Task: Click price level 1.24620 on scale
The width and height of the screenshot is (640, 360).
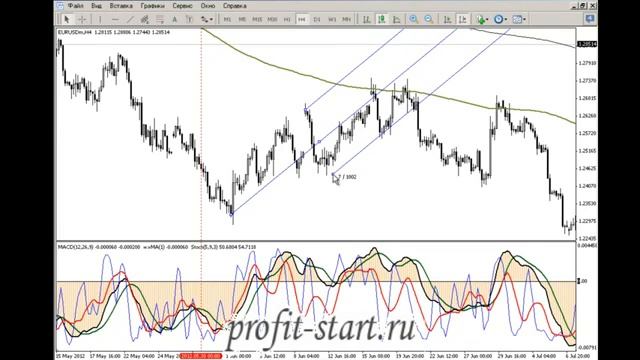Action: (587, 168)
